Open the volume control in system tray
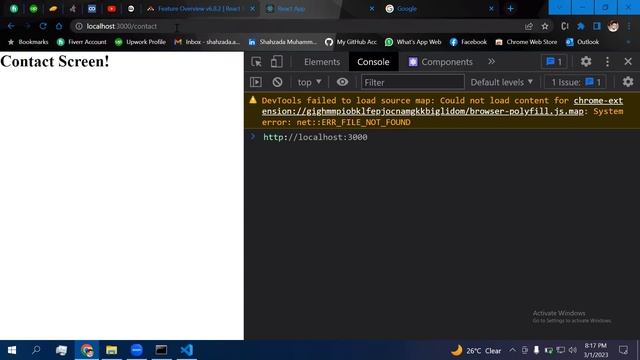The height and width of the screenshot is (360, 640). [x=573, y=350]
